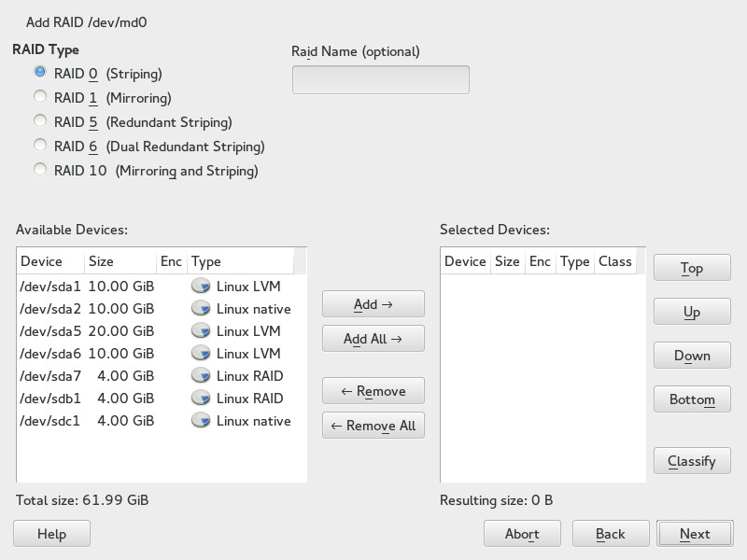Click the Linux RAID disk icon for /dev/sda7
This screenshot has width=747, height=560.
click(201, 376)
